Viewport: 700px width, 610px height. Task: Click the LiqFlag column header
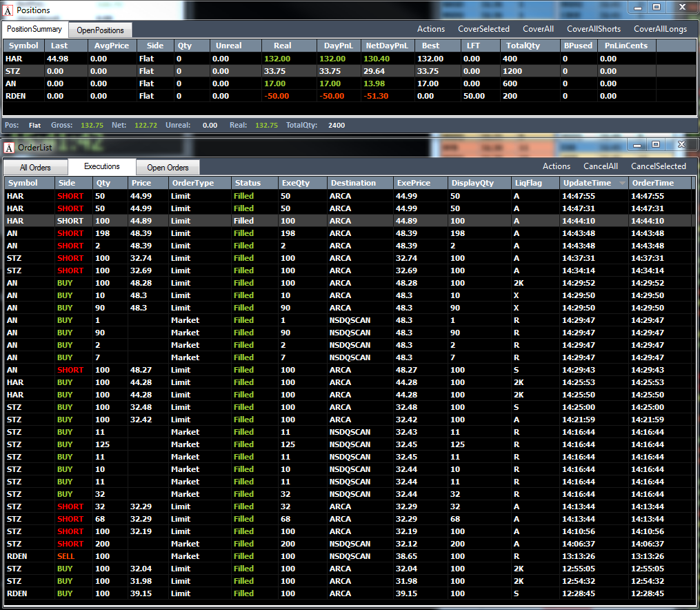(535, 183)
